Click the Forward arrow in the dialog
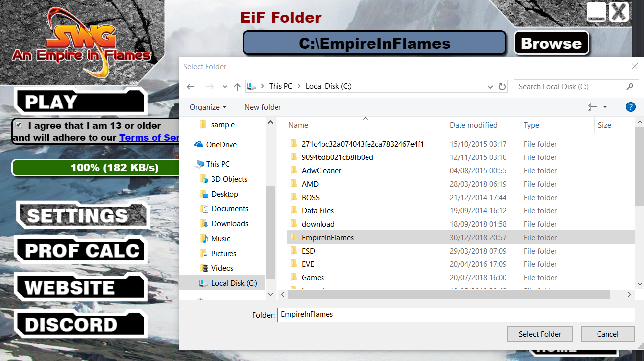Viewport: 644px width, 361px height. 210,87
